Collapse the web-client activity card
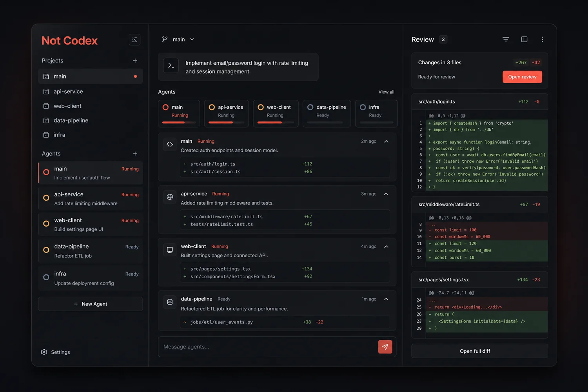This screenshot has width=588, height=392. 386,247
